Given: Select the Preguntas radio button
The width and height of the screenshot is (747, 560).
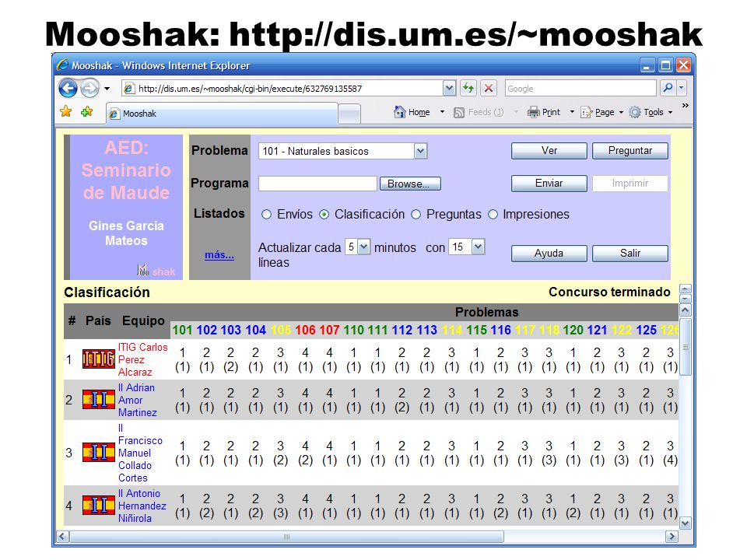Looking at the screenshot, I should pos(416,215).
